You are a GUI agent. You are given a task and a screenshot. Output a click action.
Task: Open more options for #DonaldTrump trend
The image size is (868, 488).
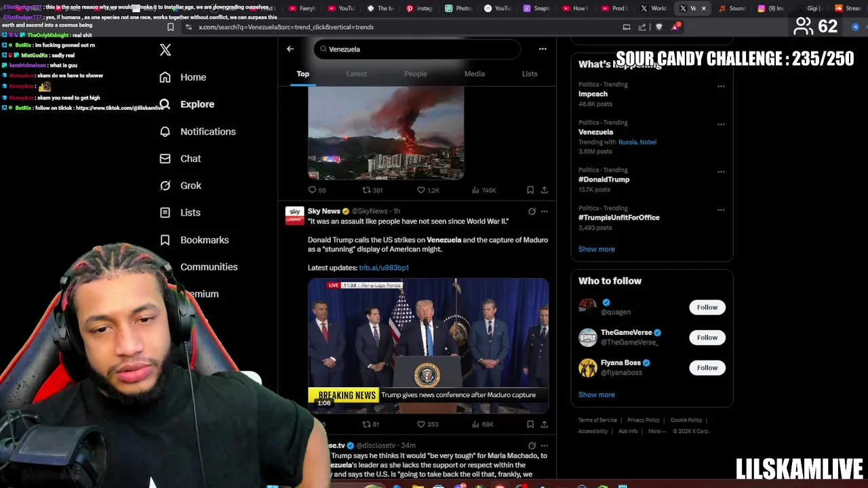click(721, 171)
